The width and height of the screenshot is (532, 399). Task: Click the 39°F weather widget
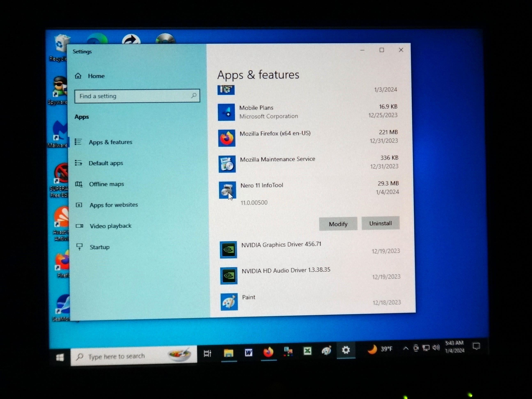(x=380, y=349)
